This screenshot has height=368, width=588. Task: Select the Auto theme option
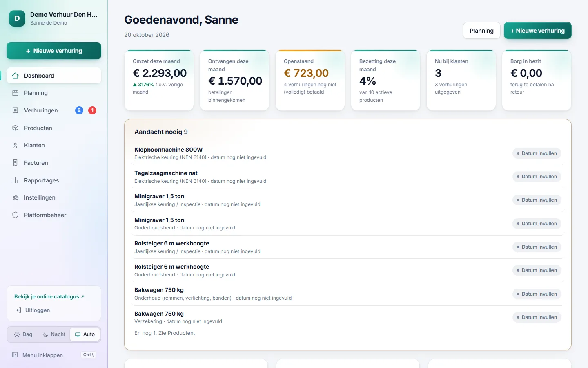click(x=85, y=334)
